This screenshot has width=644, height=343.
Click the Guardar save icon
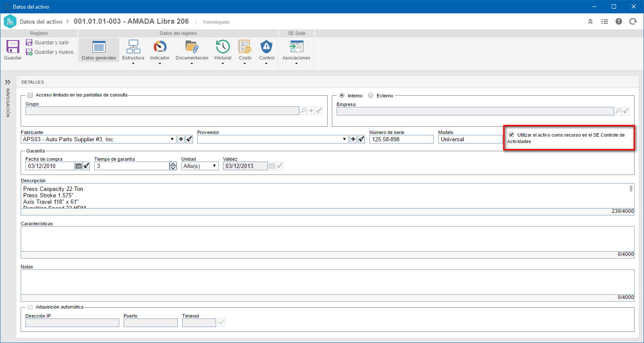pos(12,47)
